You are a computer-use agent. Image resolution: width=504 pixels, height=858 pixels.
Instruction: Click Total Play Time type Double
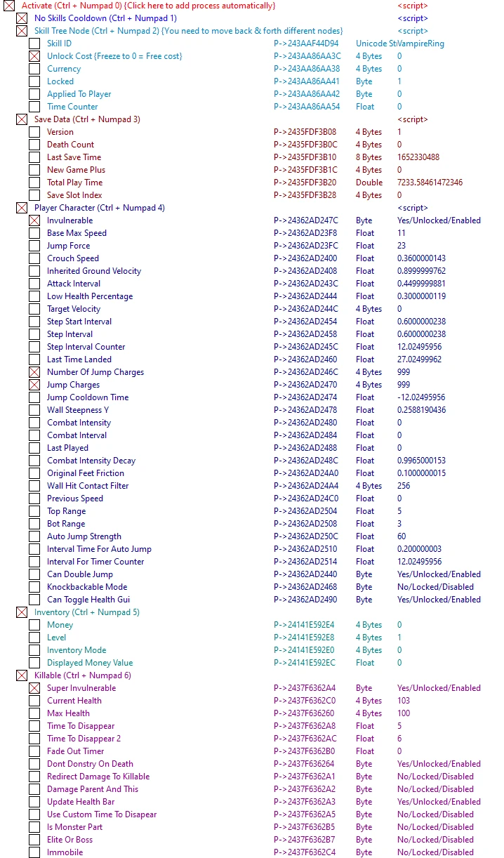pyautogui.click(x=369, y=183)
